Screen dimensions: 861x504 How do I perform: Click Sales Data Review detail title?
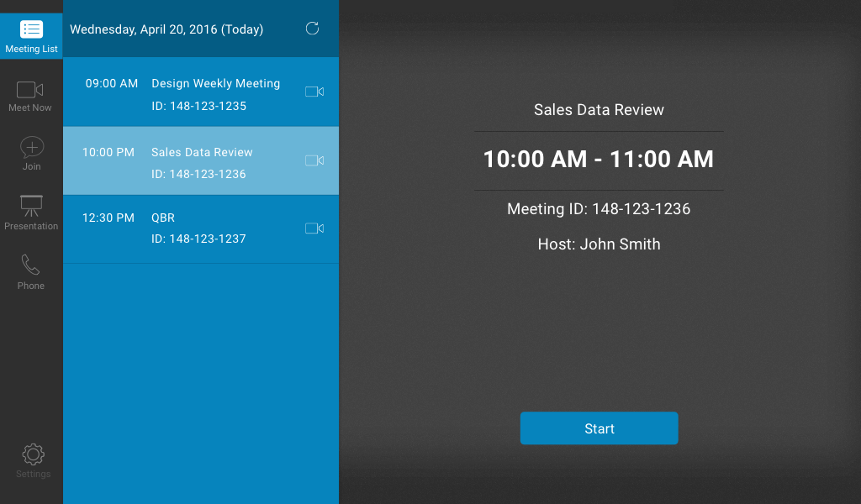point(599,110)
